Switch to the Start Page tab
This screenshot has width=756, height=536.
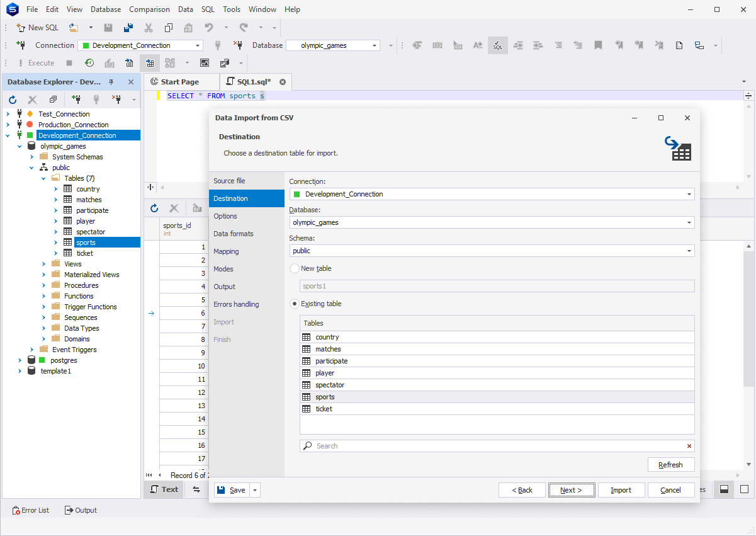[x=181, y=81]
